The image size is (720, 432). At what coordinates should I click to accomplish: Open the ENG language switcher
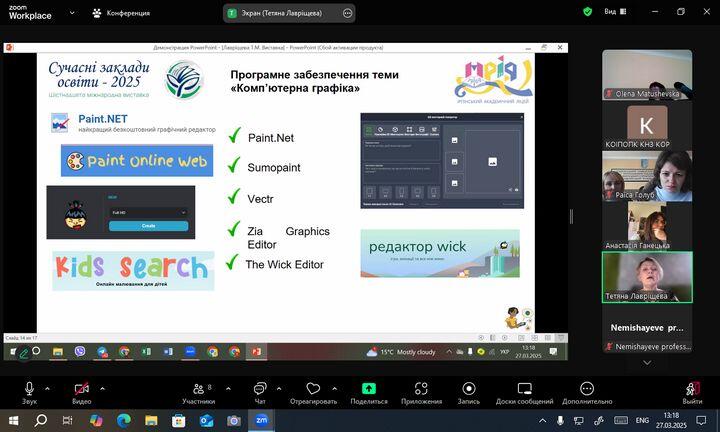(642, 421)
